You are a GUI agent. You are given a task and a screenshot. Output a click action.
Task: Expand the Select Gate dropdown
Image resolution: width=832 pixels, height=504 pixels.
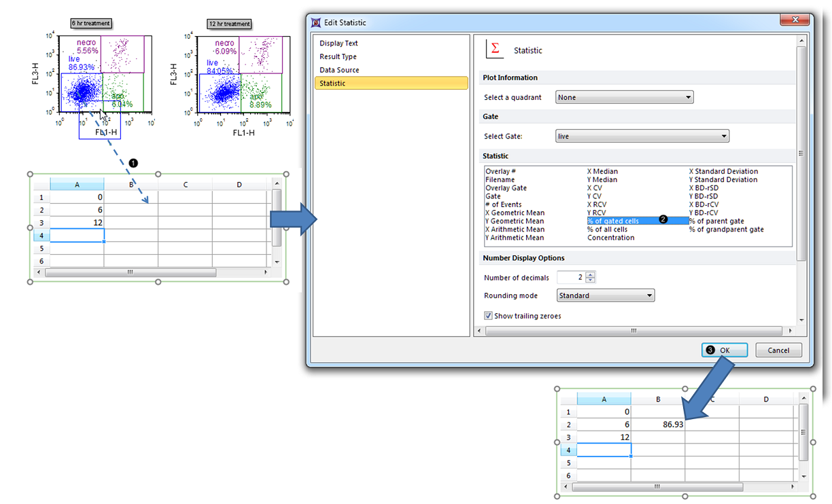tap(642, 137)
